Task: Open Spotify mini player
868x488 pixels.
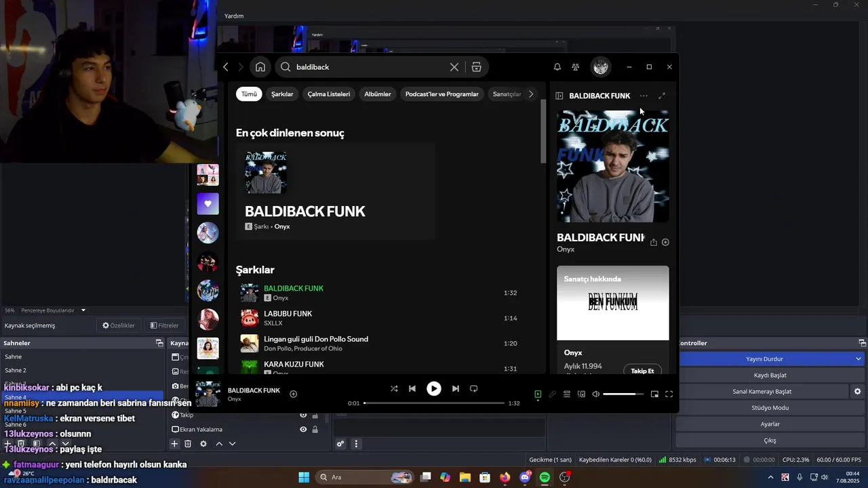Action: [x=654, y=394]
